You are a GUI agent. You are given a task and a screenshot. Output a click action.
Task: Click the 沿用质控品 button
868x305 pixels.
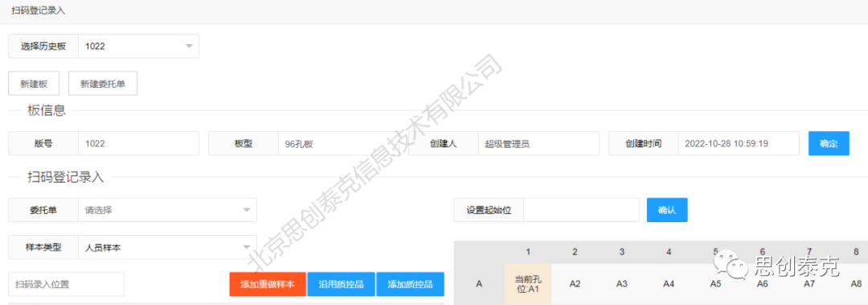click(342, 285)
